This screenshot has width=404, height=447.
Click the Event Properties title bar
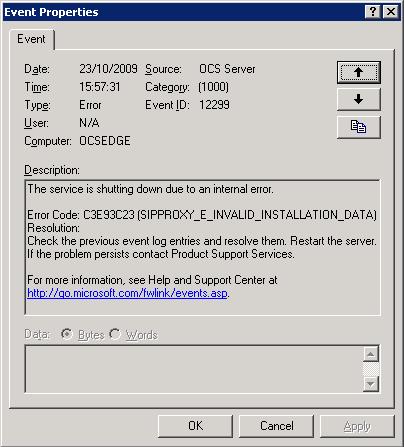pos(183,12)
